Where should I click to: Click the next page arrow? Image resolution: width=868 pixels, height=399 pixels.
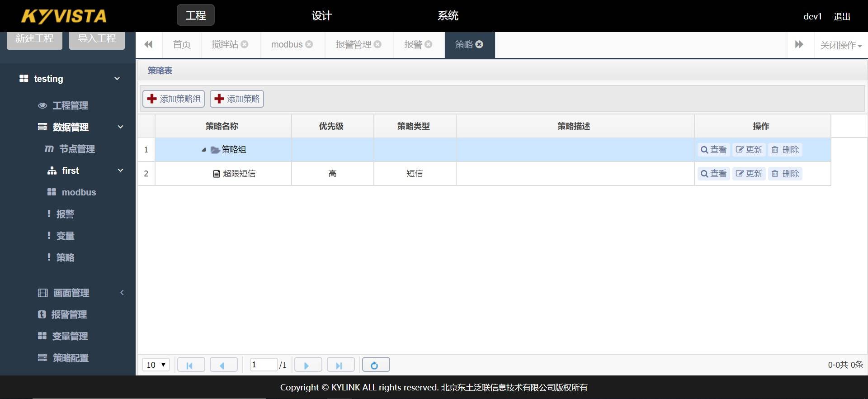coord(308,365)
